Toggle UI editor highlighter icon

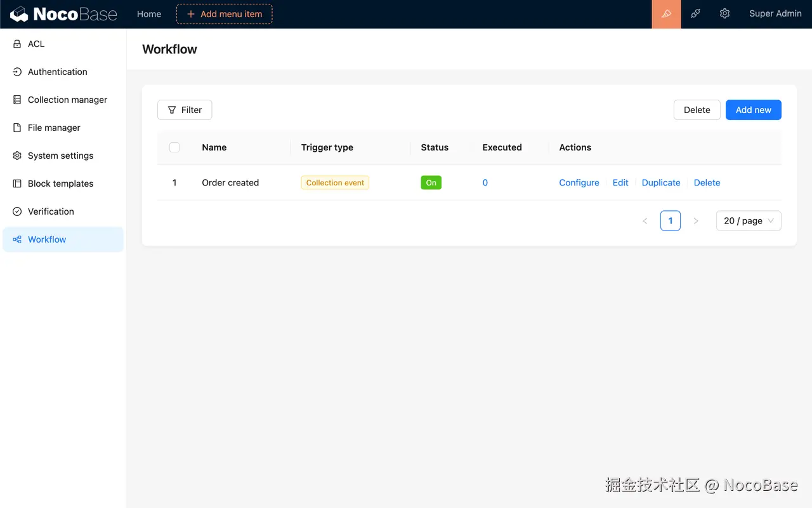[x=666, y=14]
